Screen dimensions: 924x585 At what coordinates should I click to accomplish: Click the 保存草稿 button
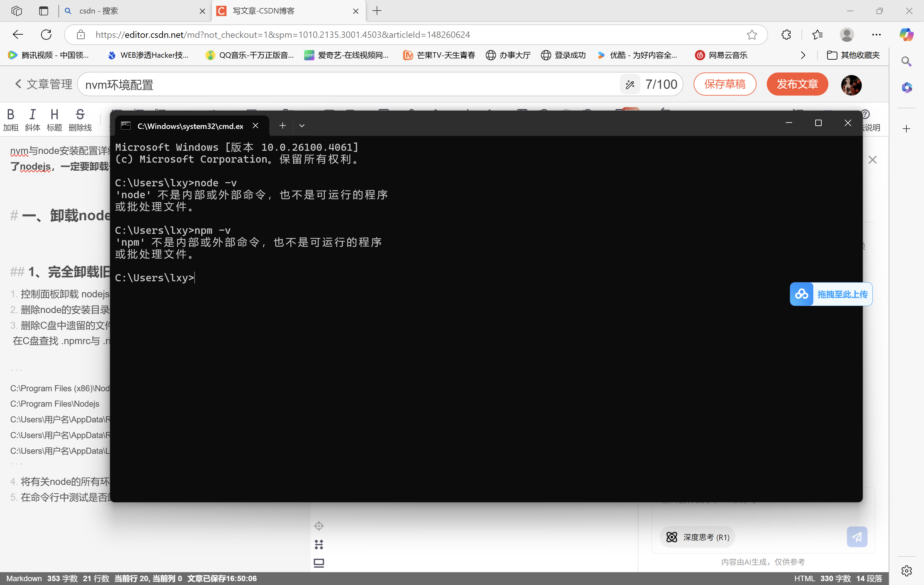click(724, 84)
